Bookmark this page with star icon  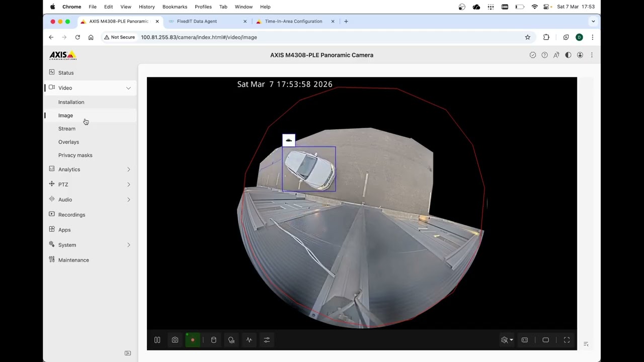[528, 37]
